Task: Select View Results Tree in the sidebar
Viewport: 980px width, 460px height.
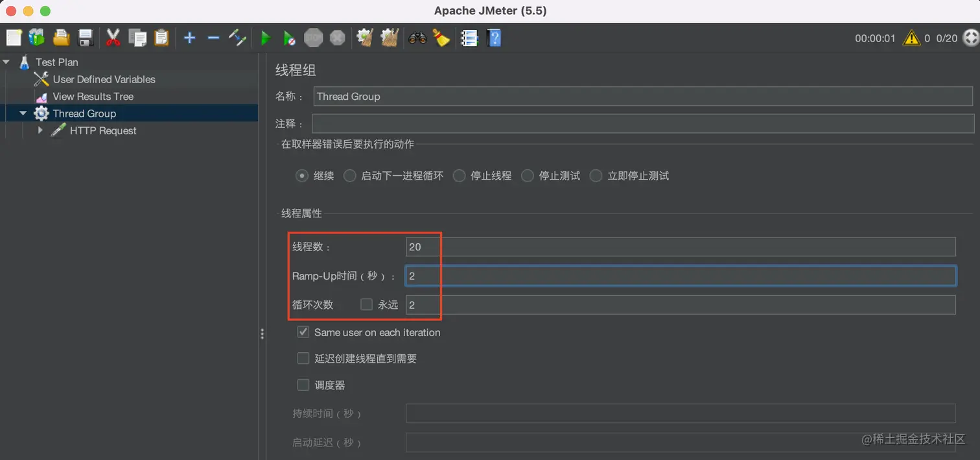Action: click(x=93, y=96)
